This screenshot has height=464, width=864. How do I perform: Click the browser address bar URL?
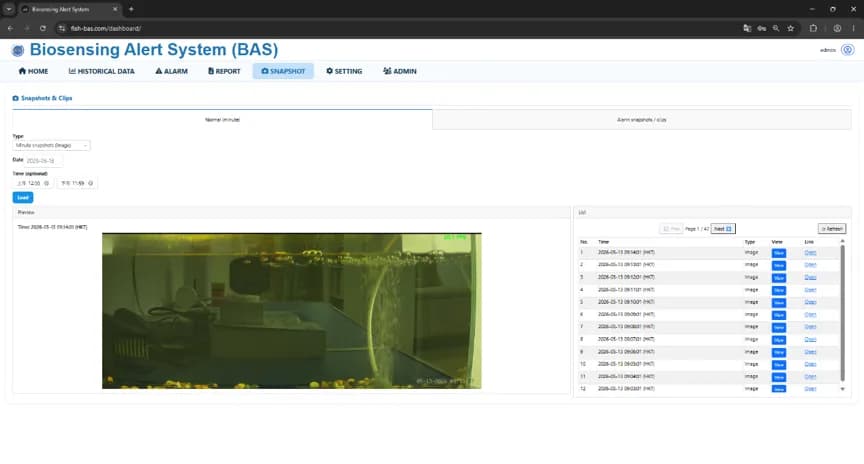[x=105, y=28]
